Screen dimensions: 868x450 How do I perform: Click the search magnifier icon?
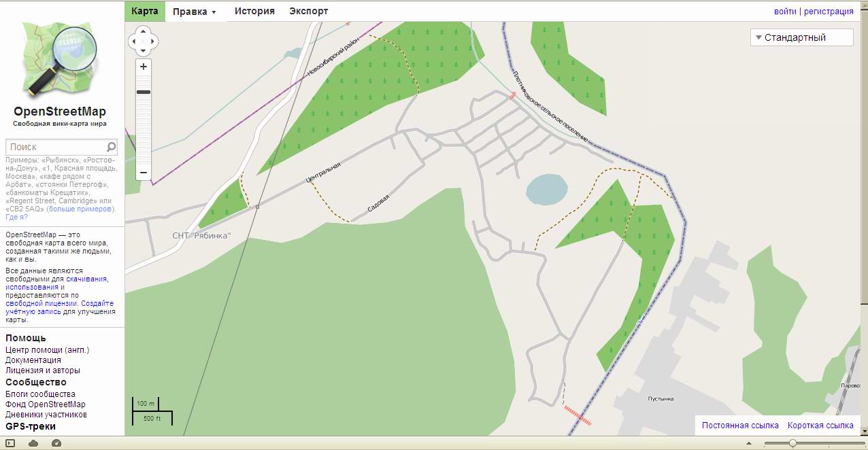tap(112, 147)
